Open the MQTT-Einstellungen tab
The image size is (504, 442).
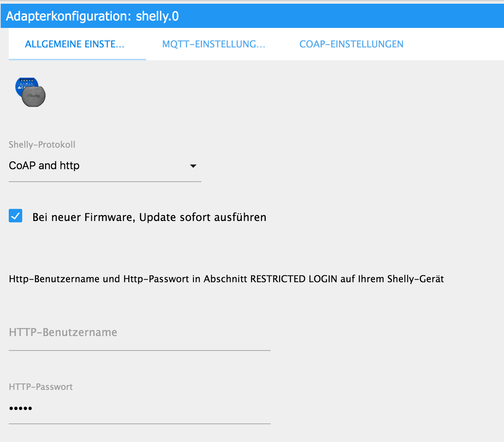tap(213, 44)
